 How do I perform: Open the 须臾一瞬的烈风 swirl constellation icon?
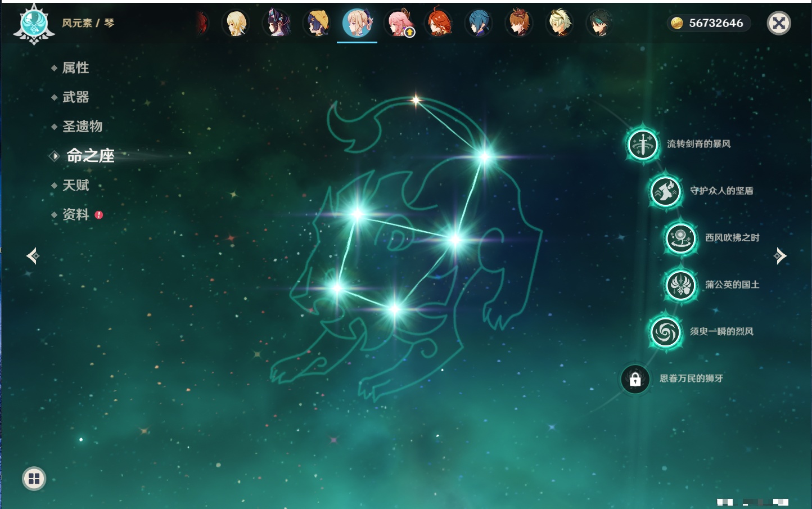666,332
